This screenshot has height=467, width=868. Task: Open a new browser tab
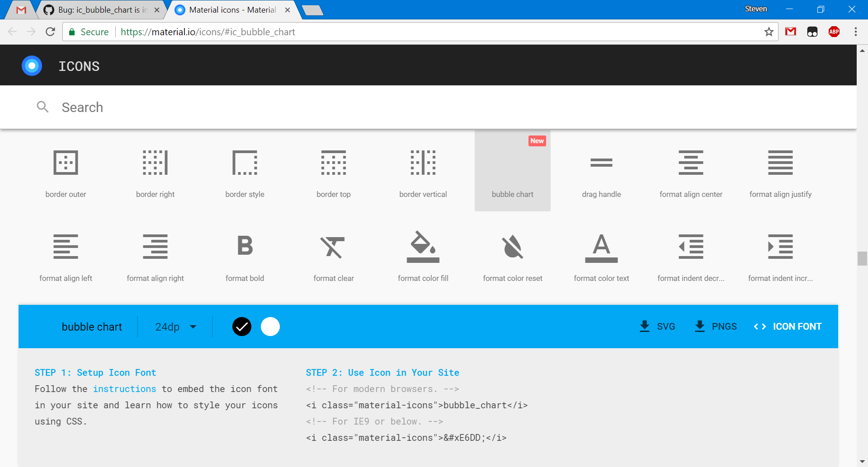coord(312,10)
